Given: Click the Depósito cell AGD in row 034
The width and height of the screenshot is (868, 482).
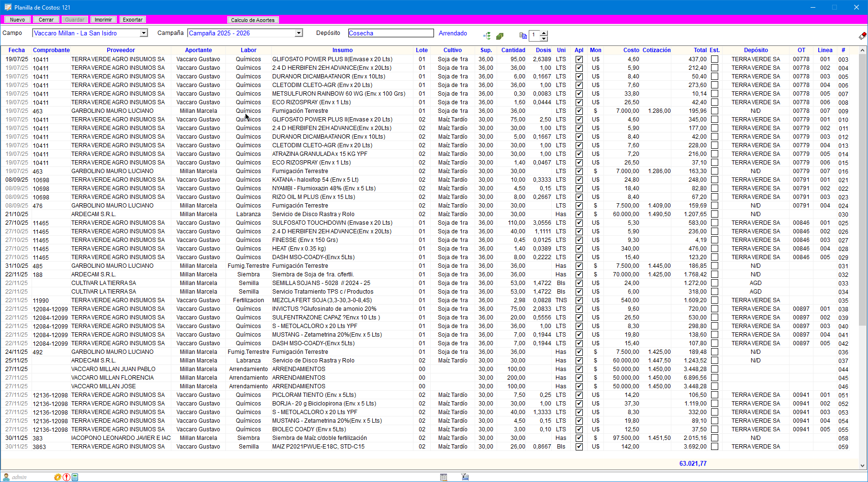Looking at the screenshot, I should 756,292.
